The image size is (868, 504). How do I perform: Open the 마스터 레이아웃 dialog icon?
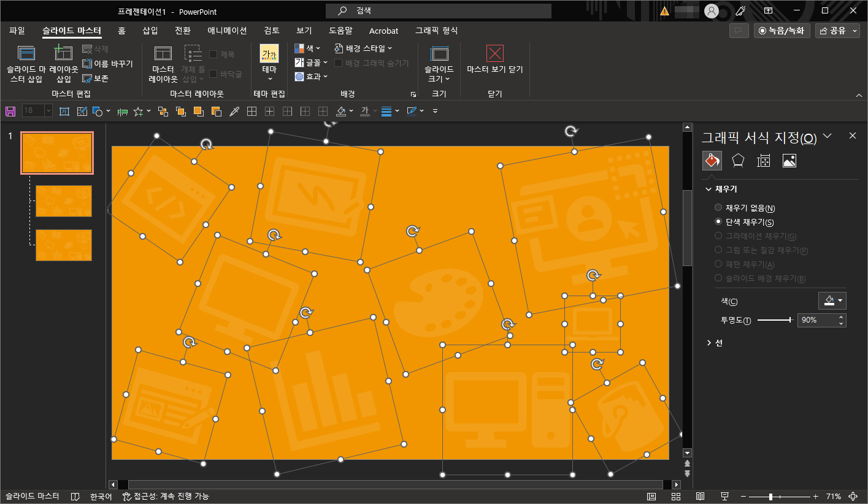pyautogui.click(x=163, y=54)
